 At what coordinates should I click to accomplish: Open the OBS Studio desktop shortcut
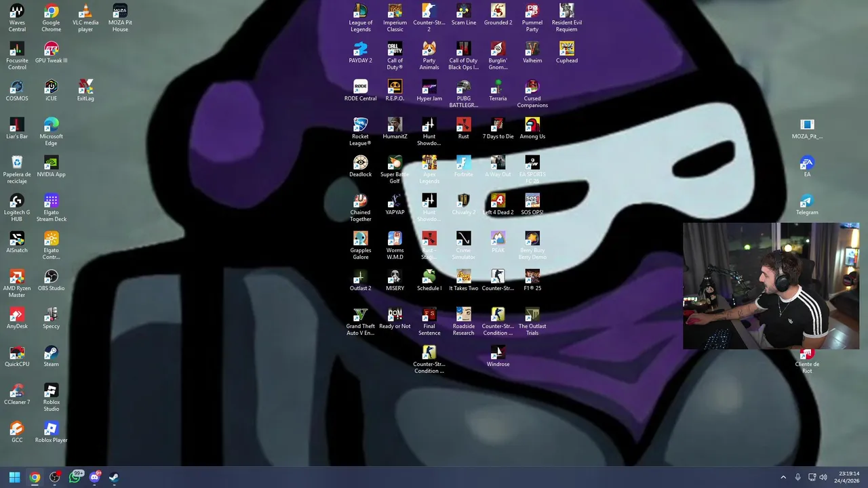pos(52,281)
